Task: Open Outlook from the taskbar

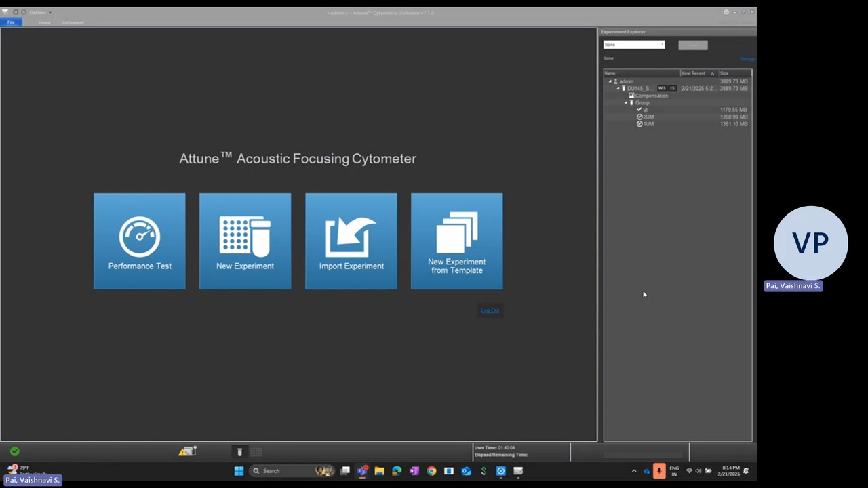Action: click(x=466, y=471)
